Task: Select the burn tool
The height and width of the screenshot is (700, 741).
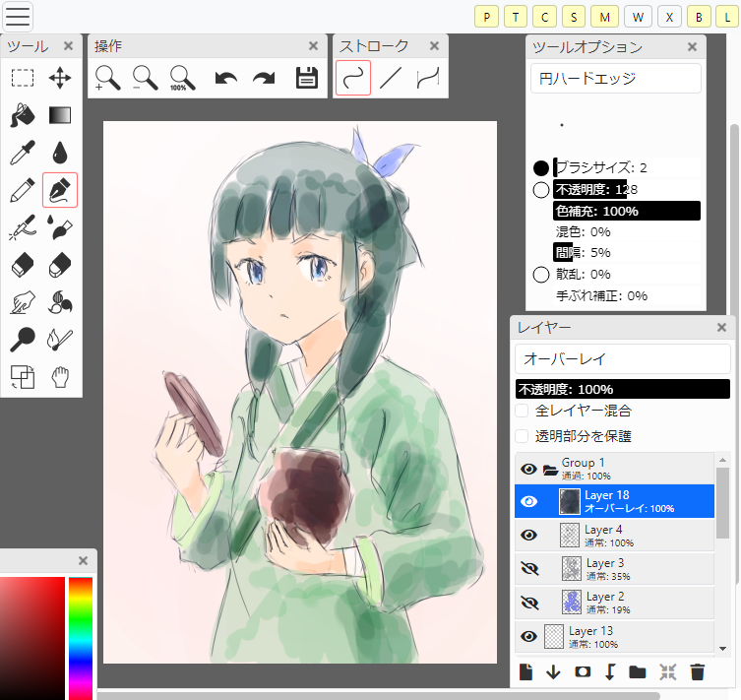Action: tap(60, 340)
